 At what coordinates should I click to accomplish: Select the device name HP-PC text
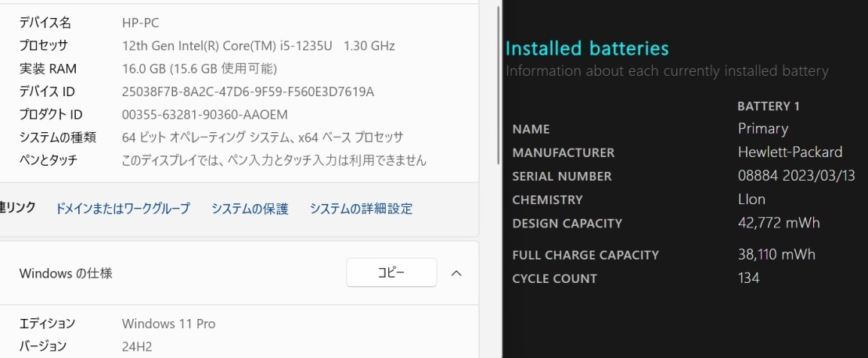coord(141,23)
